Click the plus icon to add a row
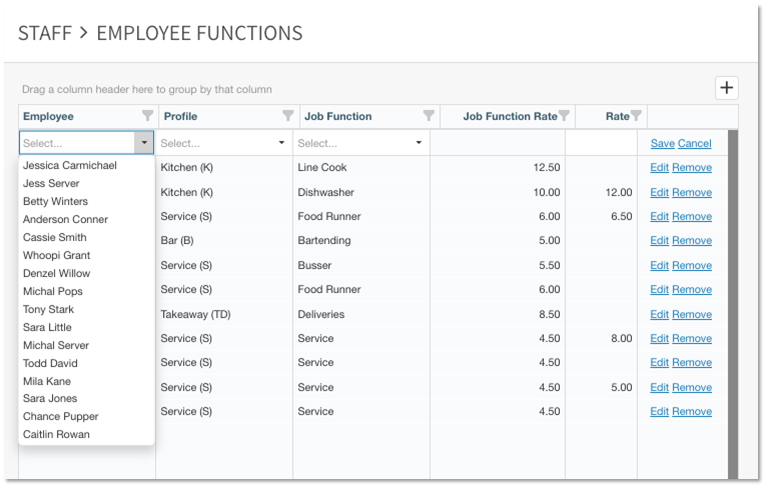Screen dimensions: 766x487 pyautogui.click(x=727, y=88)
